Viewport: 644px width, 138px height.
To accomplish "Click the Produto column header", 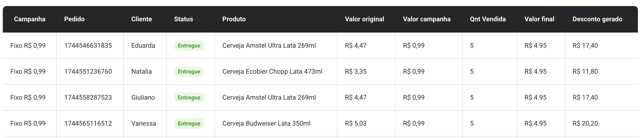I will point(234,19).
